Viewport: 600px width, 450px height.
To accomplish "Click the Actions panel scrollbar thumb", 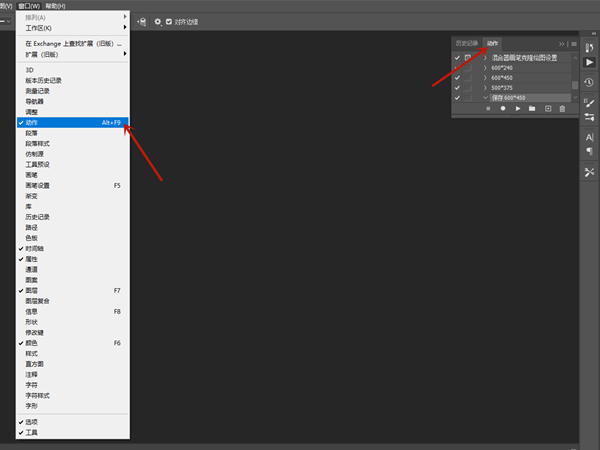I will (575, 85).
